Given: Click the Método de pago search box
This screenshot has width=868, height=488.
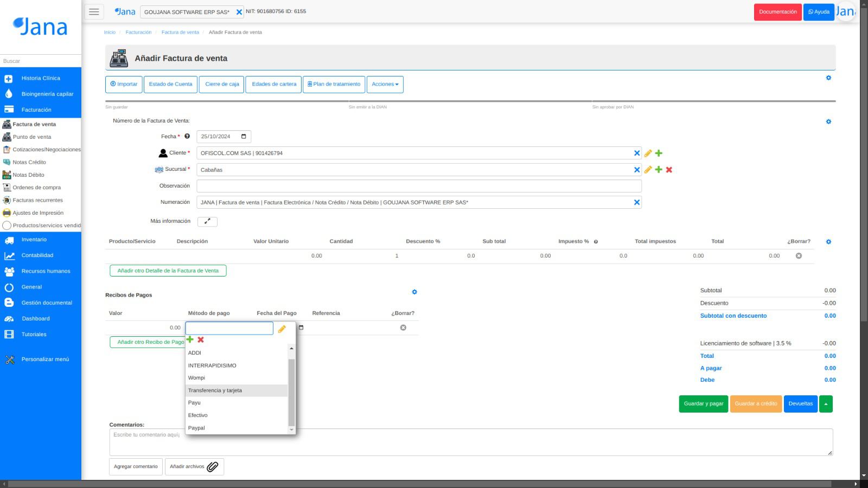Looking at the screenshot, I should (229, 328).
